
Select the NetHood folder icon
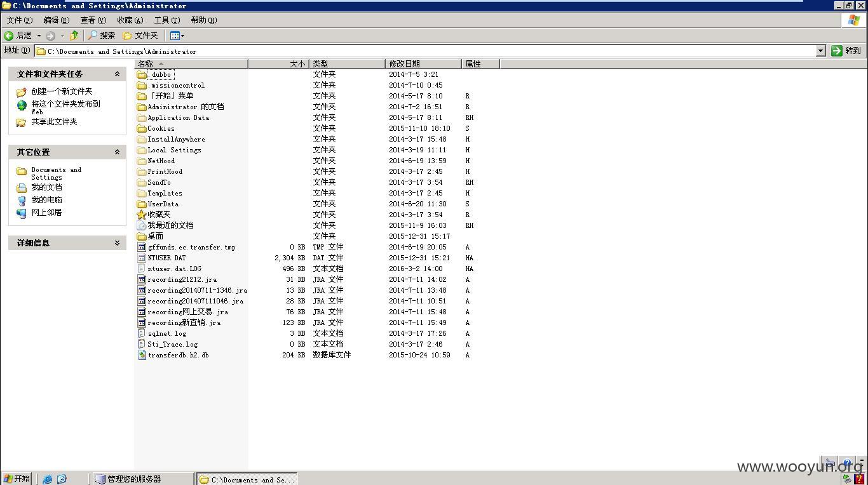point(142,161)
